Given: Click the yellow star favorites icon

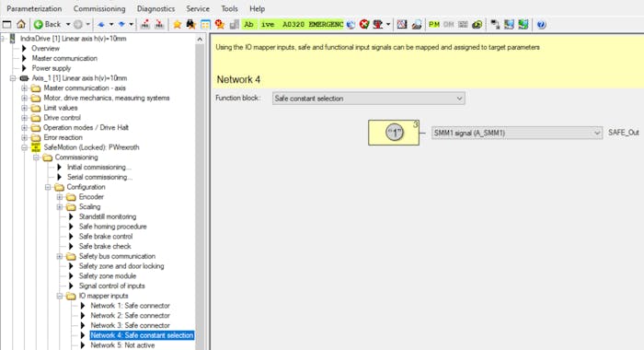Looking at the screenshot, I should [x=177, y=24].
